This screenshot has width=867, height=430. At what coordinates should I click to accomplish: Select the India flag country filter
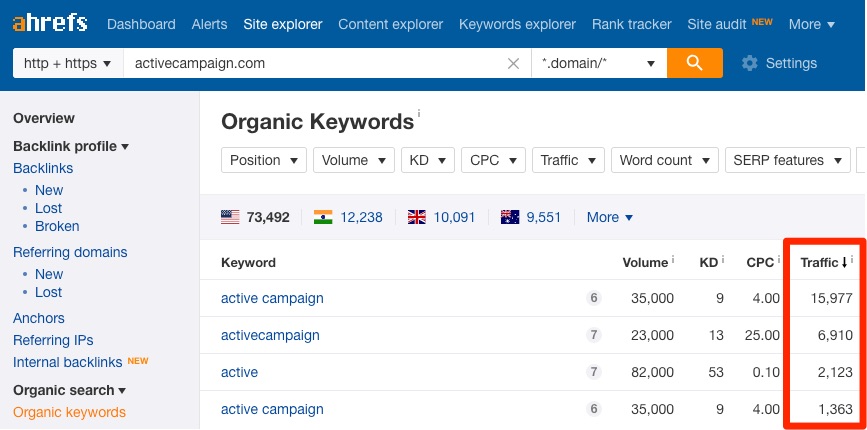[323, 217]
